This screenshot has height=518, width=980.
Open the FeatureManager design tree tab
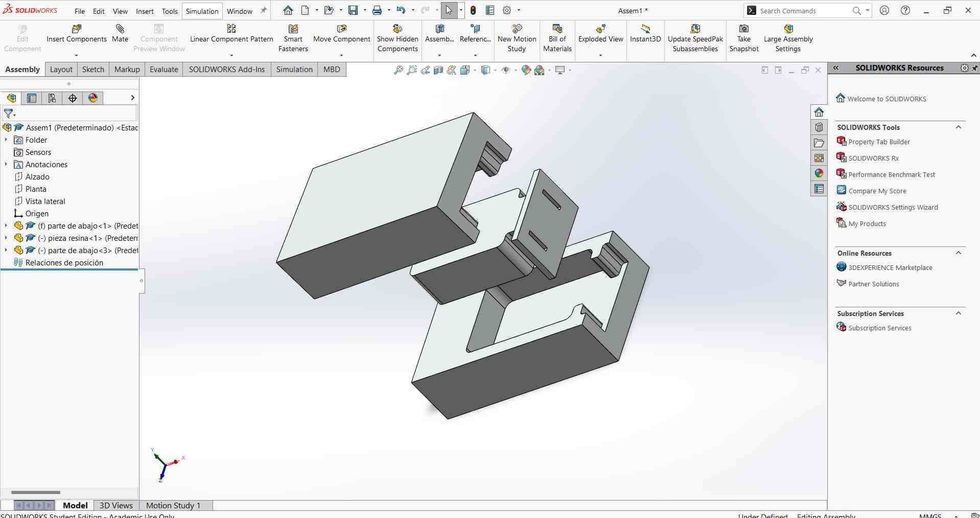11,98
